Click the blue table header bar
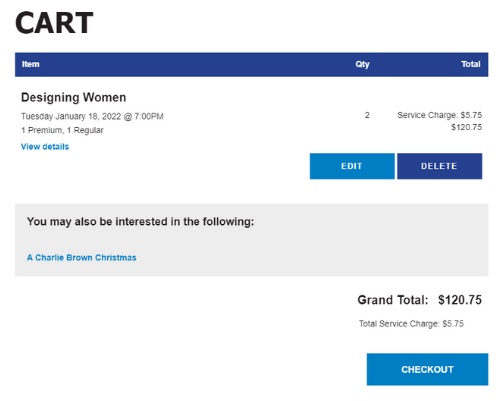500x401 pixels. coord(252,64)
